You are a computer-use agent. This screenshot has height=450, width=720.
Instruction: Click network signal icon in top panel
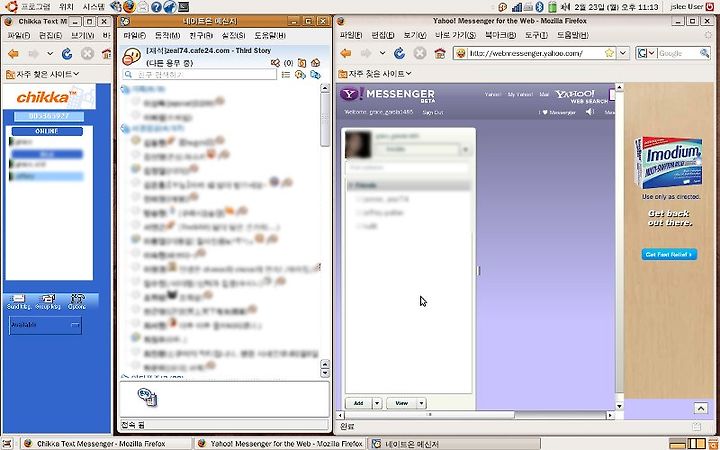[x=517, y=7]
